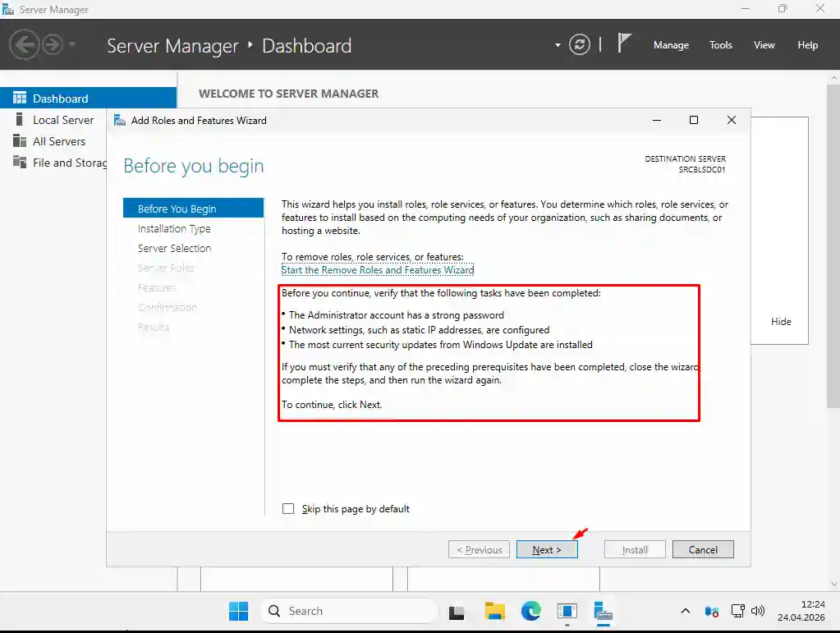Screen dimensions: 840x633
Task: Click the Previous button in the wizard
Action: pos(479,549)
